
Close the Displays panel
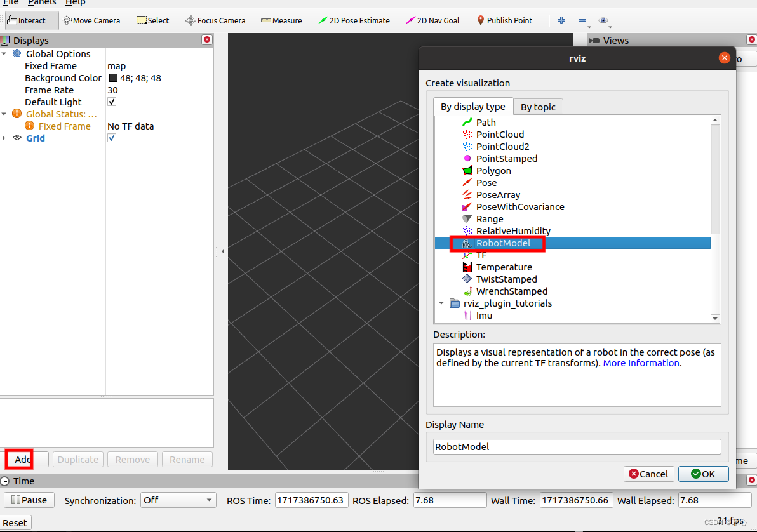[207, 39]
